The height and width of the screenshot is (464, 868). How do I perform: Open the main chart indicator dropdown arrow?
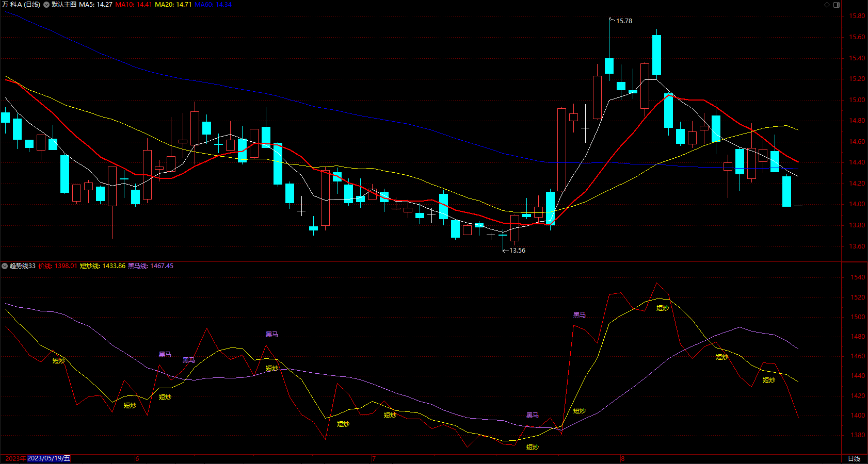46,5
